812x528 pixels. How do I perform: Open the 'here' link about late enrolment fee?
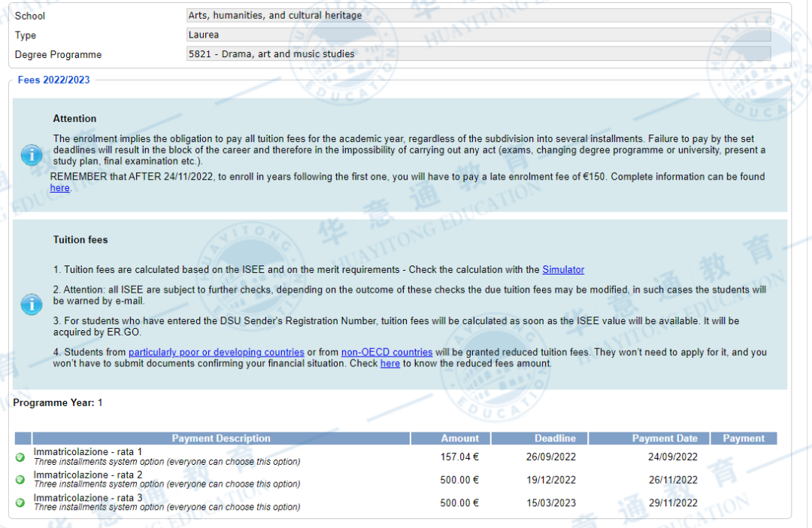click(59, 188)
